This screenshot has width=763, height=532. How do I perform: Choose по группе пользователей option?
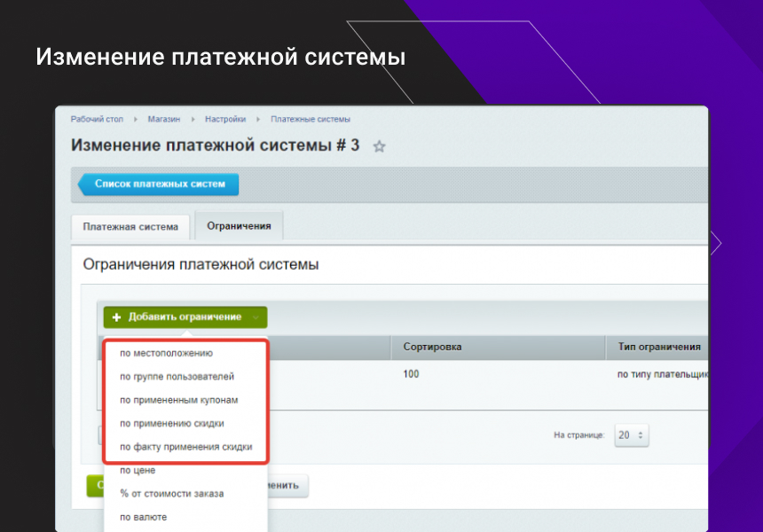(x=177, y=377)
